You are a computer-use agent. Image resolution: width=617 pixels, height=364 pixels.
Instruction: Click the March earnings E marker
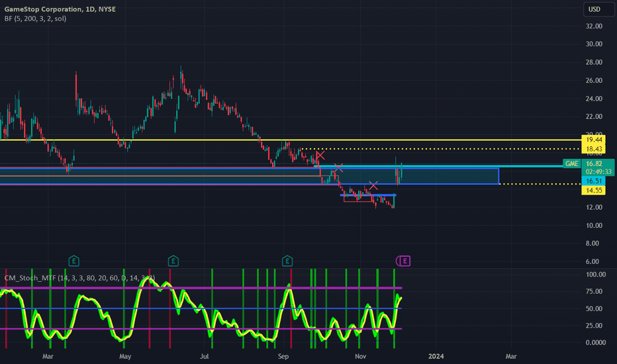pyautogui.click(x=74, y=261)
